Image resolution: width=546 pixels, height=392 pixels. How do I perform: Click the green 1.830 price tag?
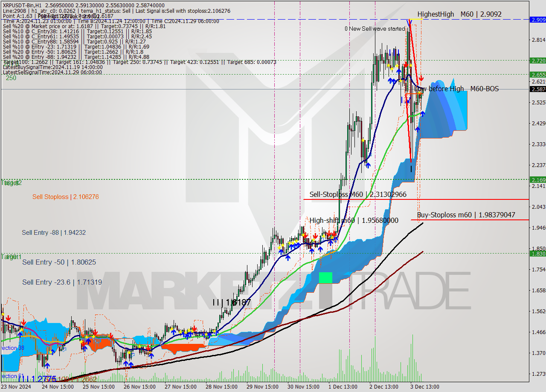click(x=537, y=254)
